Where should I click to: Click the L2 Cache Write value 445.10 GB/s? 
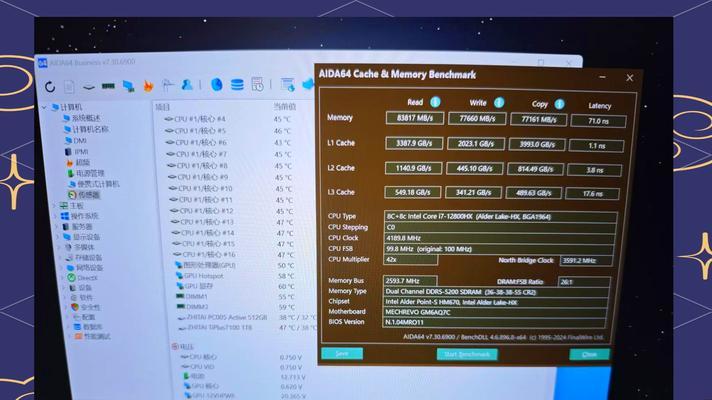pos(475,168)
